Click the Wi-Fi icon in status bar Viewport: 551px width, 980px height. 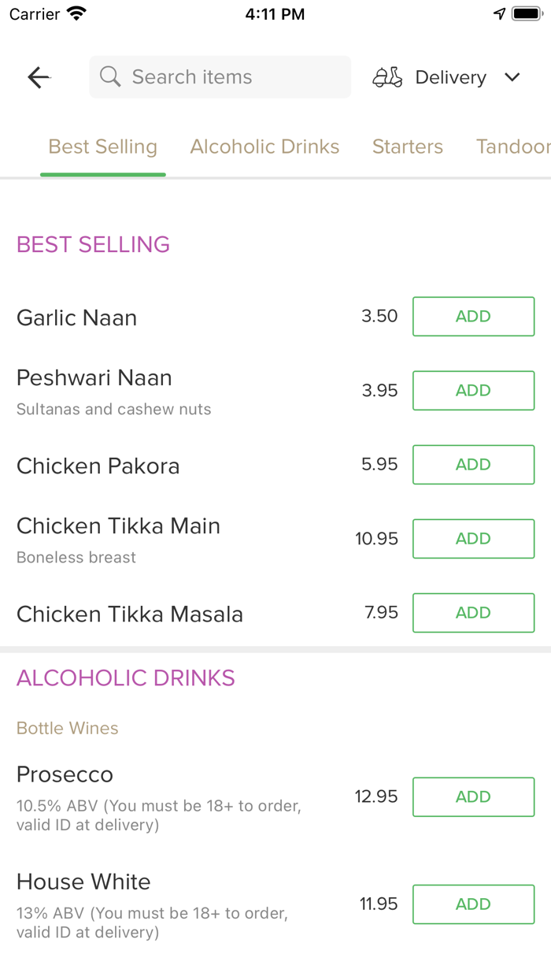(x=74, y=13)
